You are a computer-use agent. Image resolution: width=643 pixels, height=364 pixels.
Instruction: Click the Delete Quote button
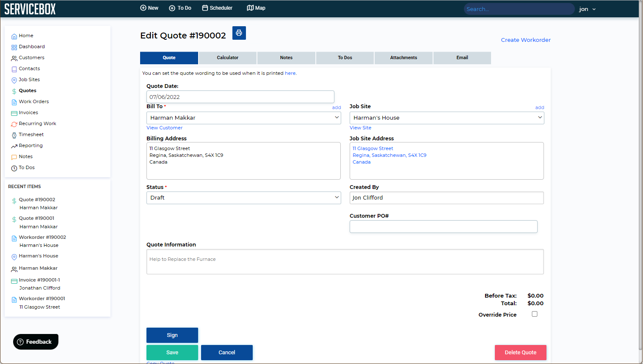(521, 353)
